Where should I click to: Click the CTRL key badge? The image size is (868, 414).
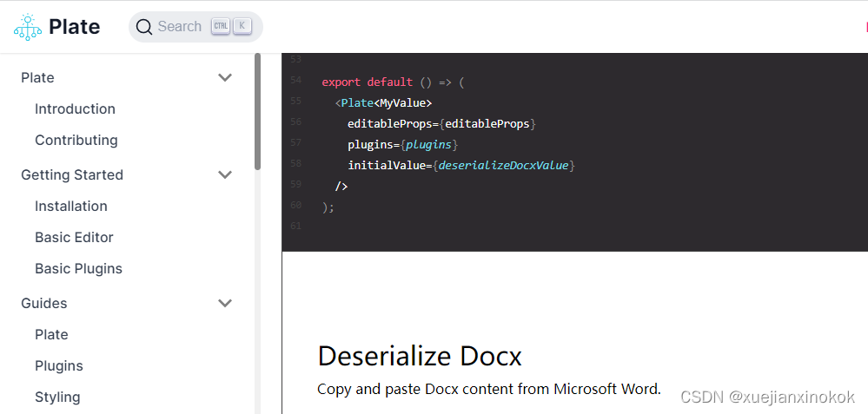click(x=221, y=26)
